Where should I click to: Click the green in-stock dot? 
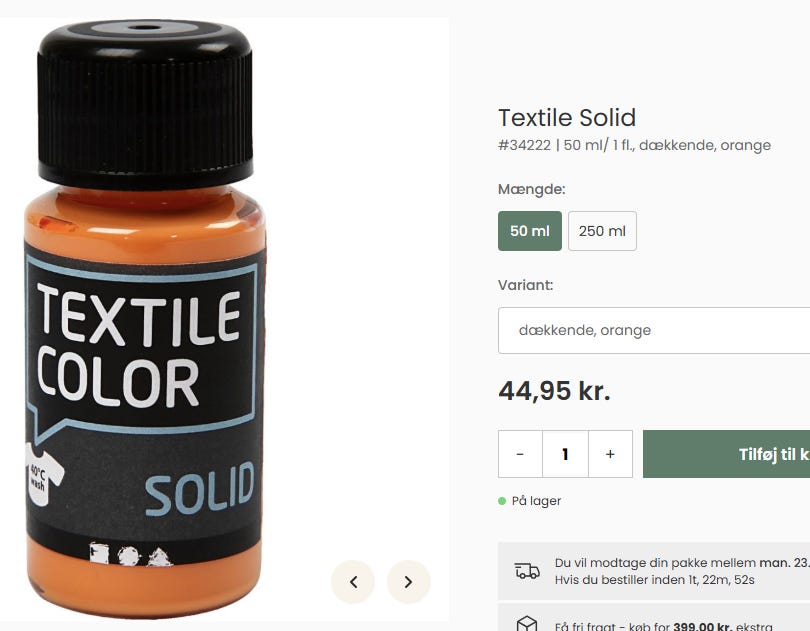(502, 501)
